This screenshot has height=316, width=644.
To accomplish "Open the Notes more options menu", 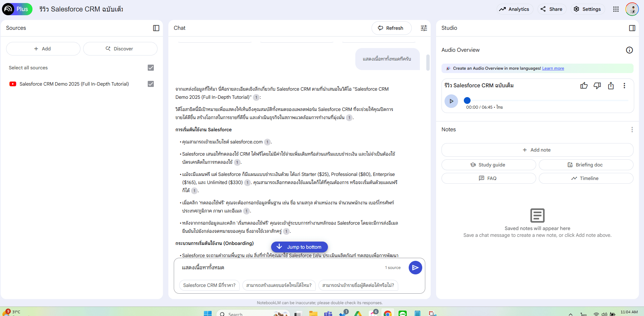I will tap(632, 130).
